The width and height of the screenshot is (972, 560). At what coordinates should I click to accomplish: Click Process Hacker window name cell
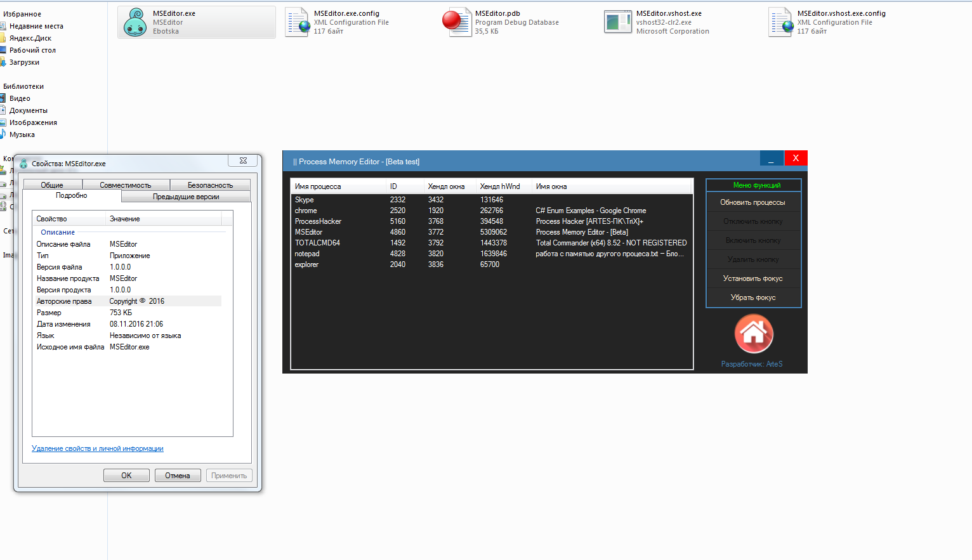tap(589, 221)
